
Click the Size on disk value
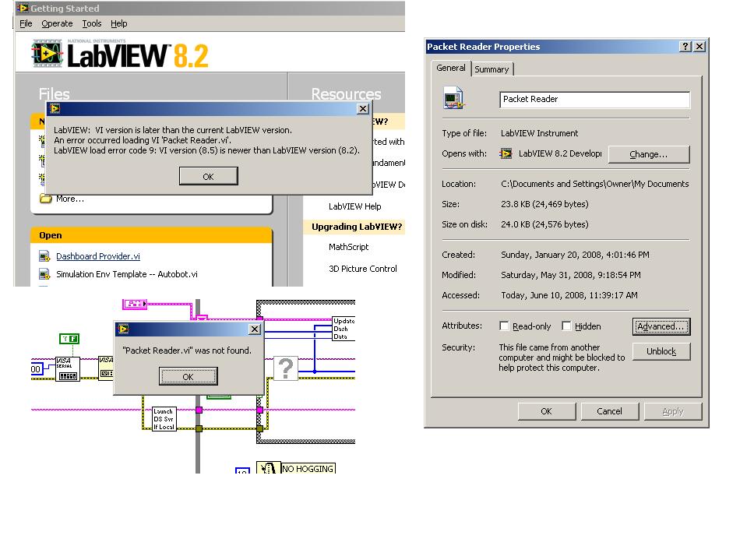pyautogui.click(x=544, y=224)
